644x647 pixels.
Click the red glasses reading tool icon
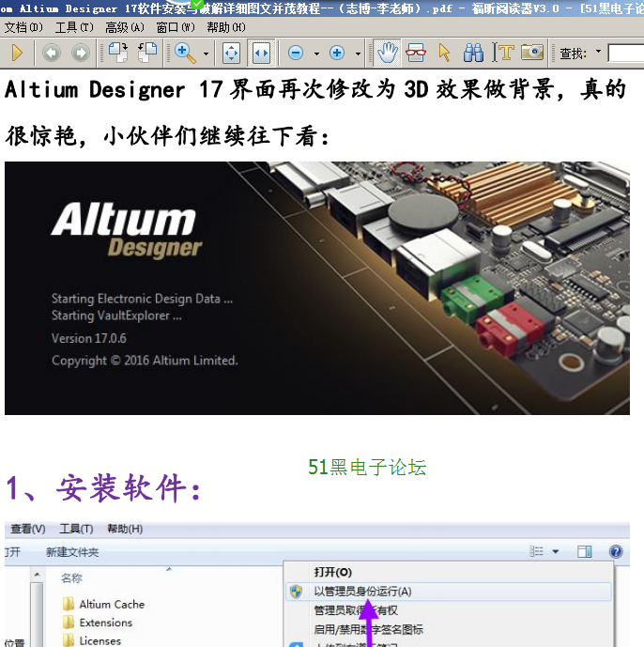click(416, 53)
